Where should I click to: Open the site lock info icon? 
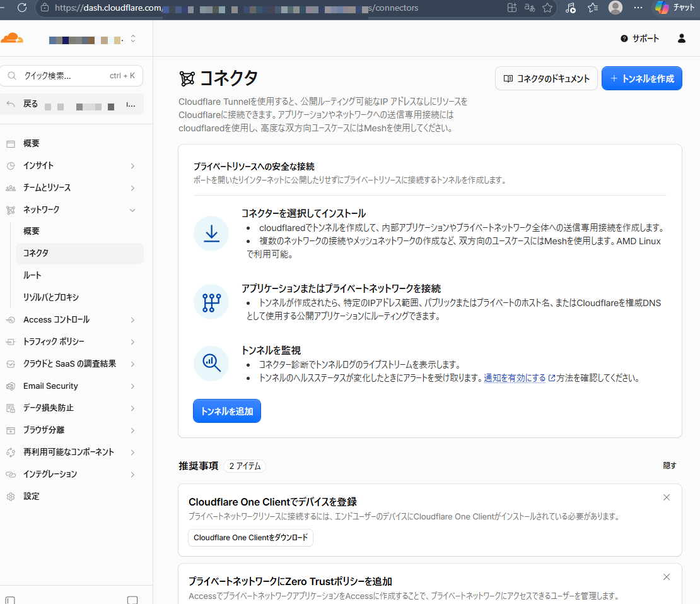click(x=45, y=8)
